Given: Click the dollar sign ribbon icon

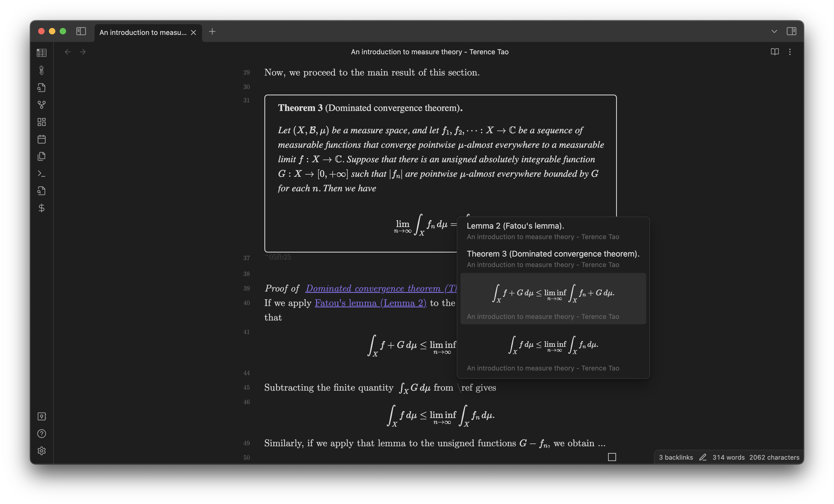Looking at the screenshot, I should tap(42, 208).
